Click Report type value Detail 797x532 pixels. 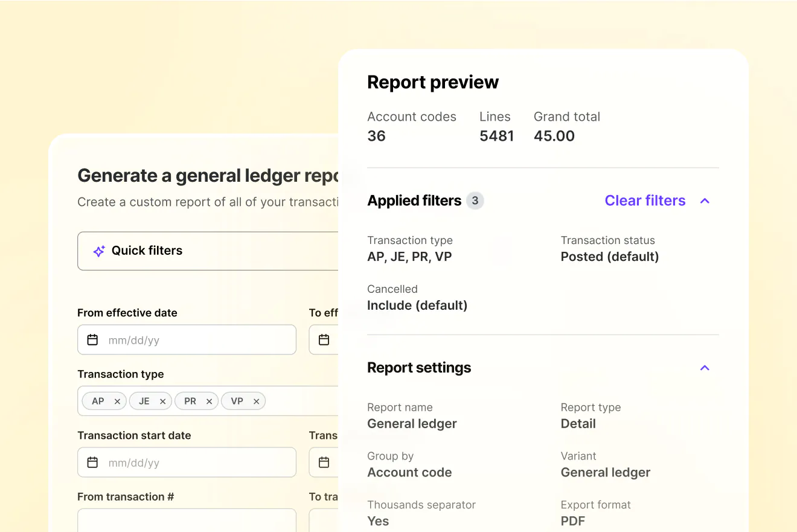point(578,424)
